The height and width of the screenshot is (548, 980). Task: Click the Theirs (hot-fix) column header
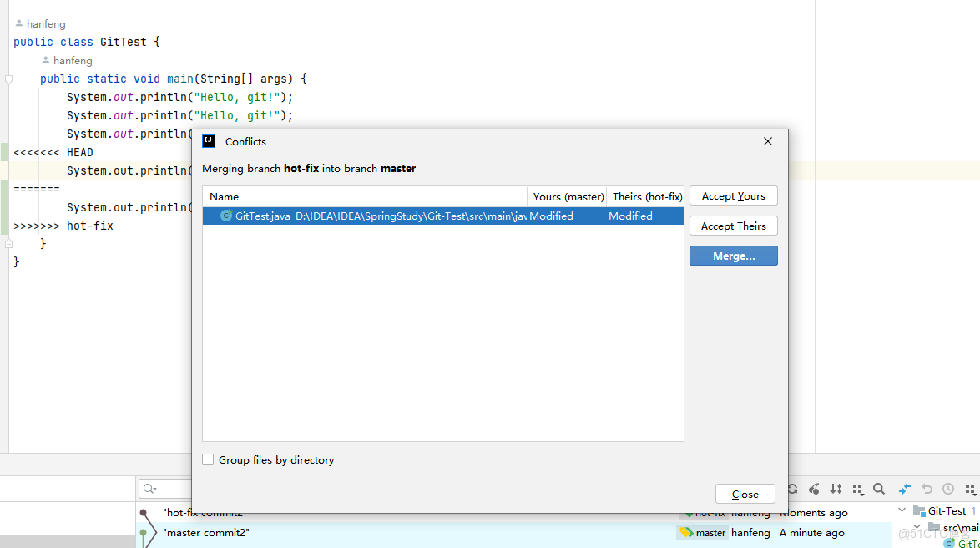tap(646, 196)
